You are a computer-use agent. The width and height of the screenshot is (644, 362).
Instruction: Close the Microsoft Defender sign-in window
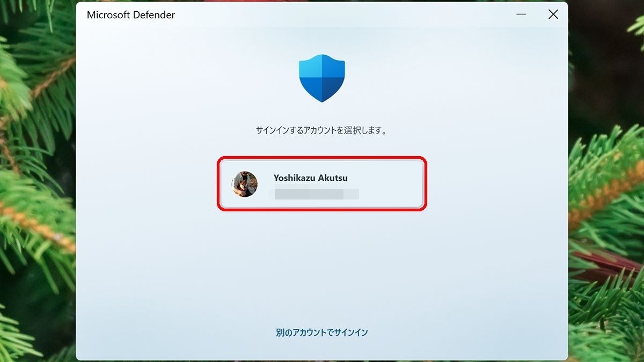(553, 15)
